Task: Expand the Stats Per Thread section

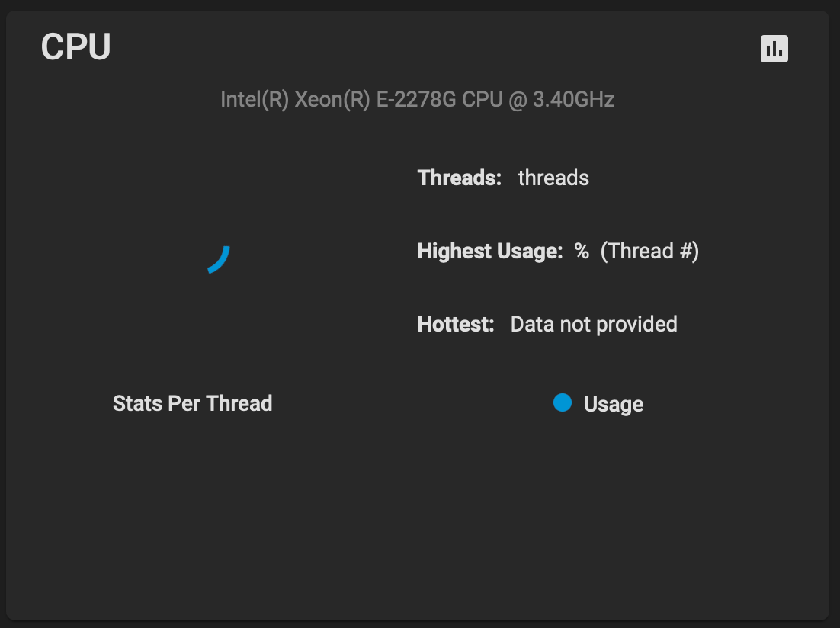Action: pos(192,402)
